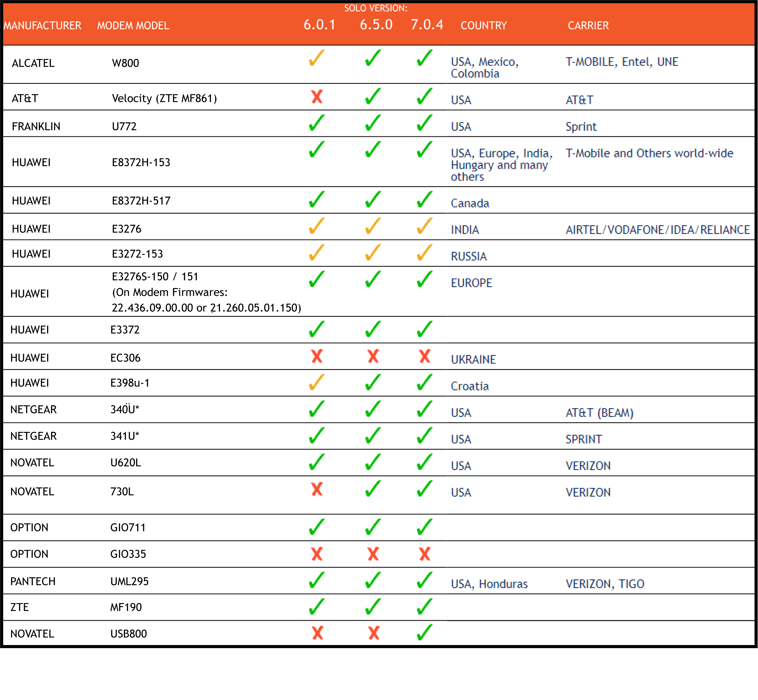Click the green check for HUAWEI E8372H-153 under 7.0.4
758x700 pixels.
click(x=424, y=149)
